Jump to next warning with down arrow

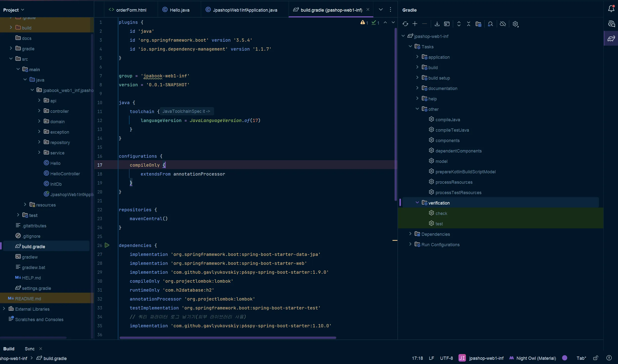[393, 22]
